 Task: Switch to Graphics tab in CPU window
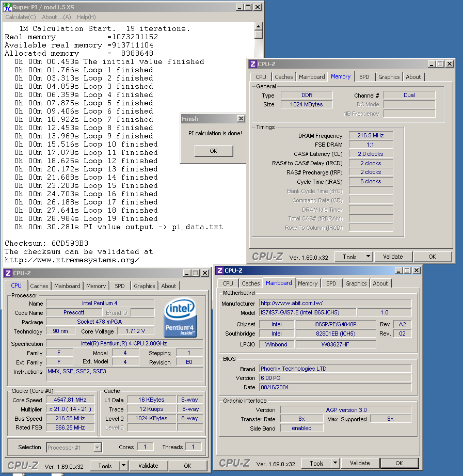click(x=144, y=286)
